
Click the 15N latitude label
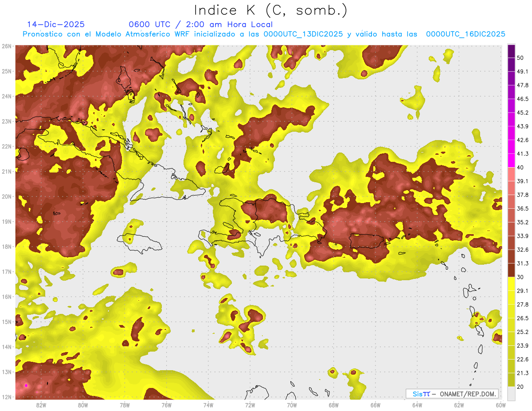(x=7, y=321)
